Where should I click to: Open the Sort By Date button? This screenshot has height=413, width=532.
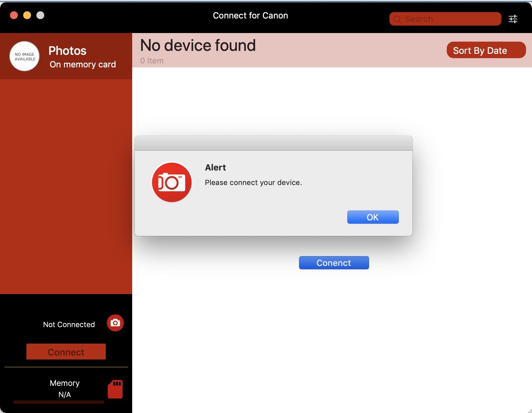[x=486, y=50]
